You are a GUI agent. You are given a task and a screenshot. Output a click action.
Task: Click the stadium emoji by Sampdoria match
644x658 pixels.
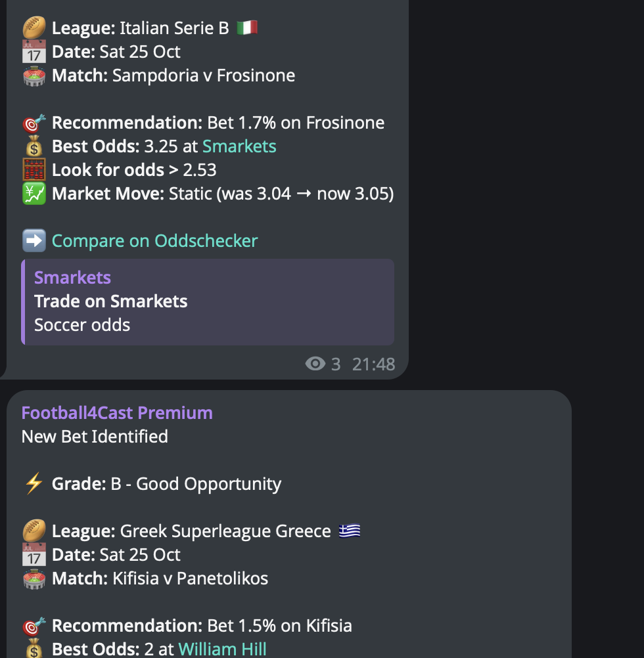[x=34, y=76]
